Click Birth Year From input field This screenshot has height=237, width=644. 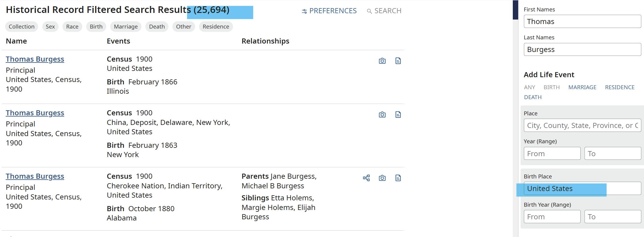pyautogui.click(x=552, y=217)
